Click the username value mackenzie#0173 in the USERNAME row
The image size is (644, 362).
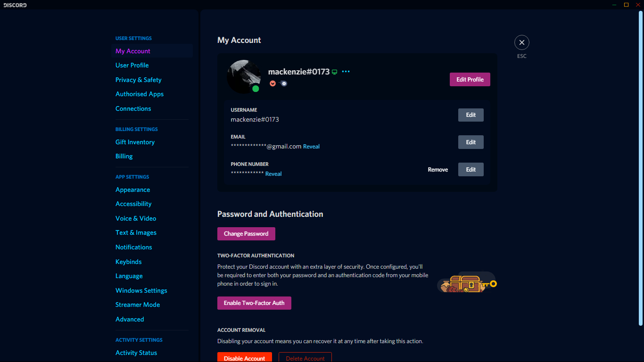tap(255, 120)
